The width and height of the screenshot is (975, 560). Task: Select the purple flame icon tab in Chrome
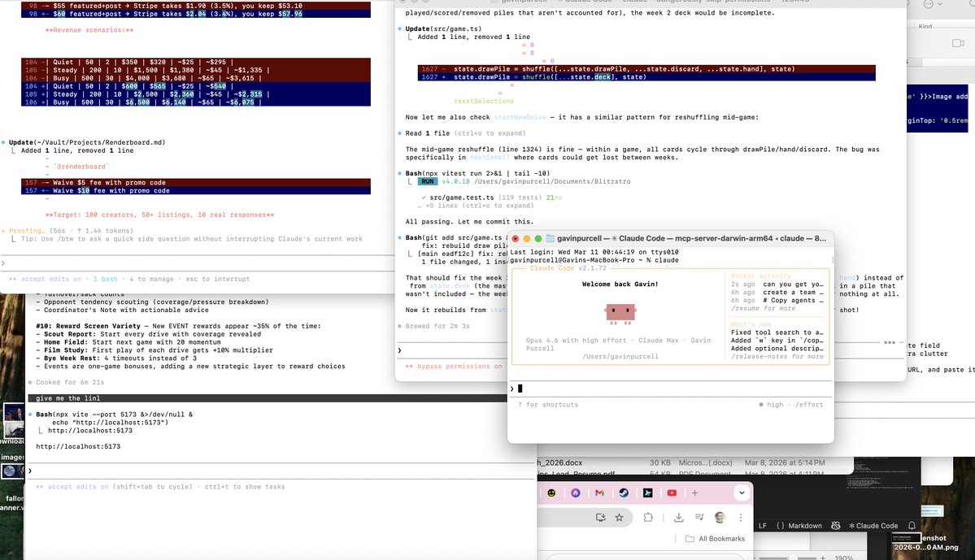click(575, 493)
